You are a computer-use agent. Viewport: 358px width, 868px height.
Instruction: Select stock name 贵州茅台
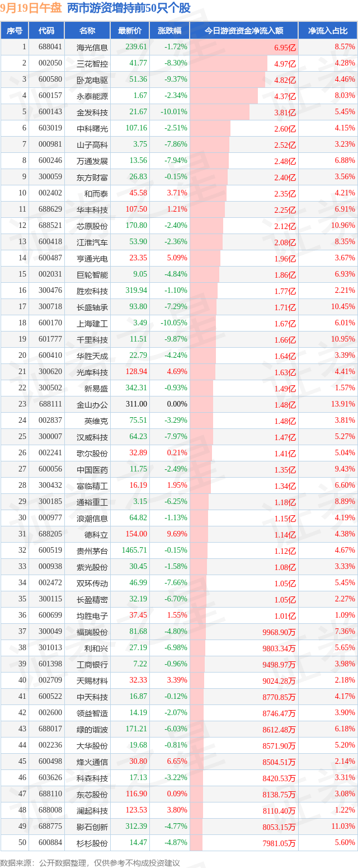pyautogui.click(x=92, y=551)
